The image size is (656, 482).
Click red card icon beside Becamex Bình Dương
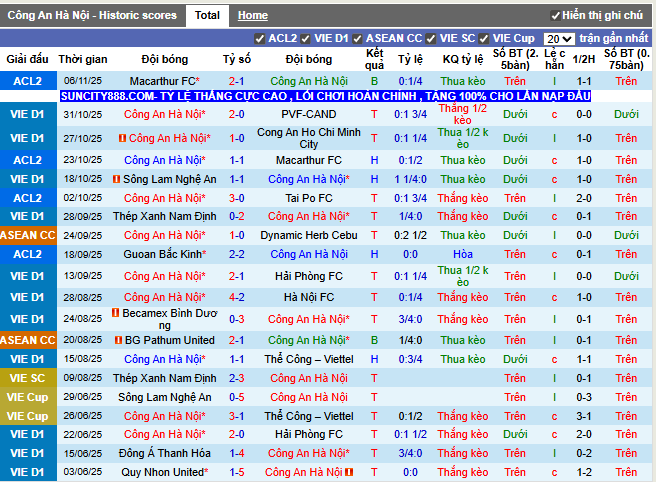pyautogui.click(x=116, y=313)
